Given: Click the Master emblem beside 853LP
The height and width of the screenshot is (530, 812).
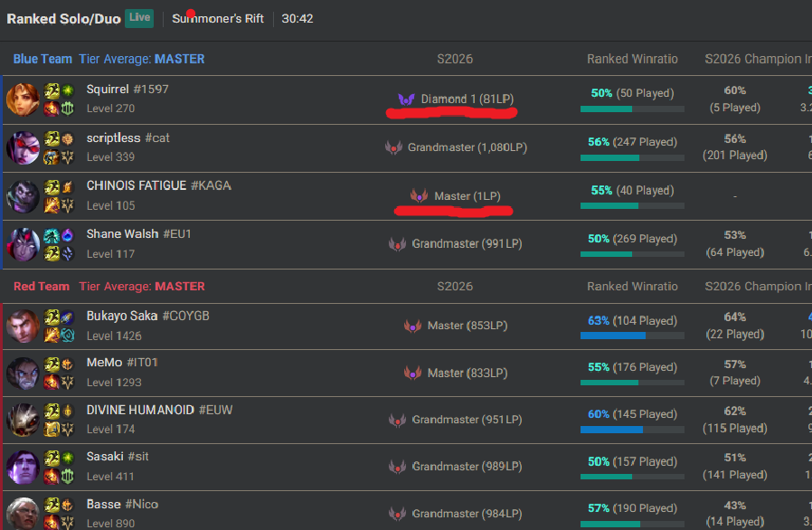Looking at the screenshot, I should 412,326.
